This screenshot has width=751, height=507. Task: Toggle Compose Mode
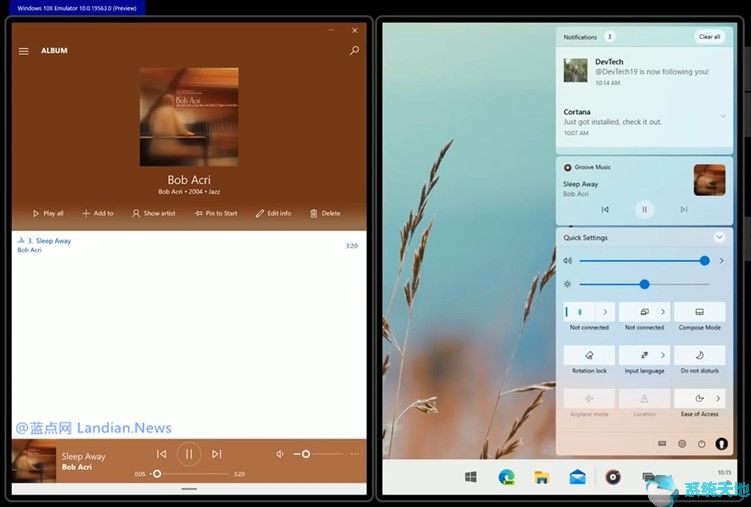[x=699, y=312]
